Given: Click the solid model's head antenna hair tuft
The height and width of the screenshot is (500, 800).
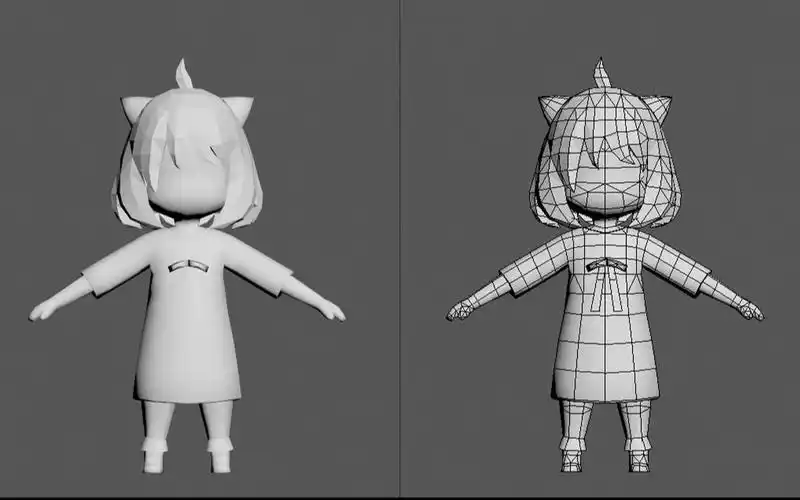Looking at the screenshot, I should [x=184, y=74].
